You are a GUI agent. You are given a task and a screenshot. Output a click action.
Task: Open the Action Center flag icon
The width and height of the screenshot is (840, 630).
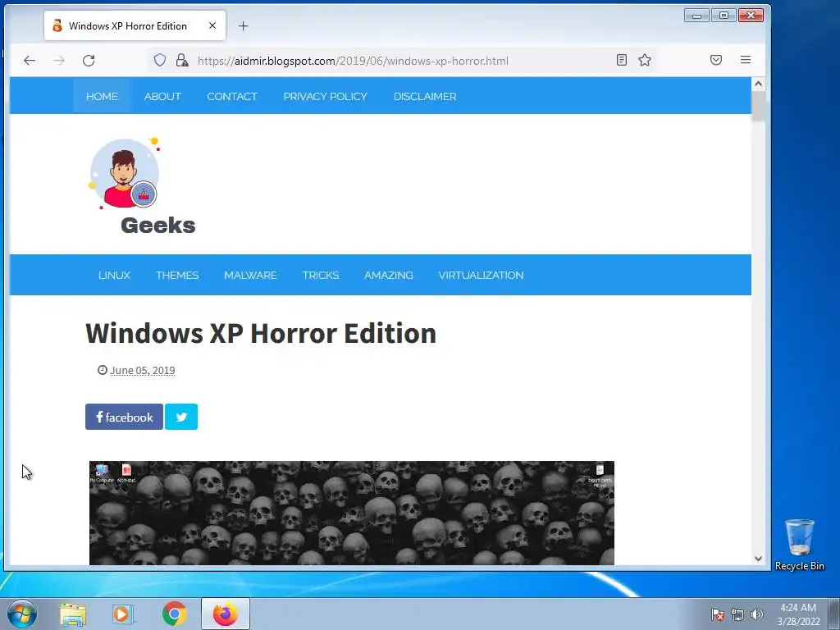(x=718, y=614)
